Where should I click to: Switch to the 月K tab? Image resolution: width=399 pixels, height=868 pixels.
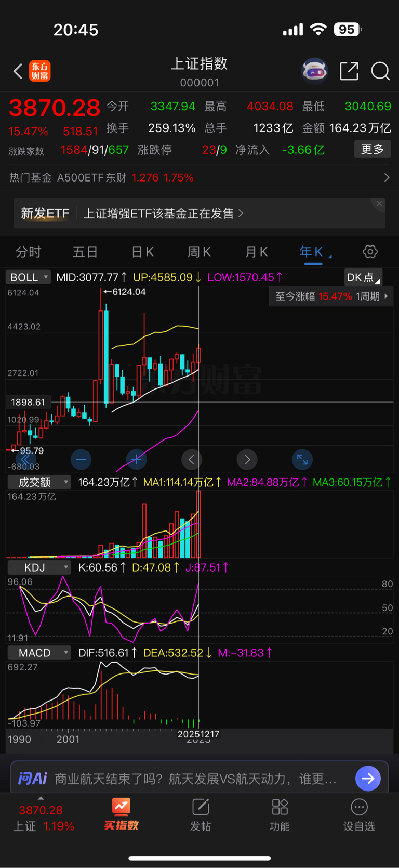click(256, 252)
